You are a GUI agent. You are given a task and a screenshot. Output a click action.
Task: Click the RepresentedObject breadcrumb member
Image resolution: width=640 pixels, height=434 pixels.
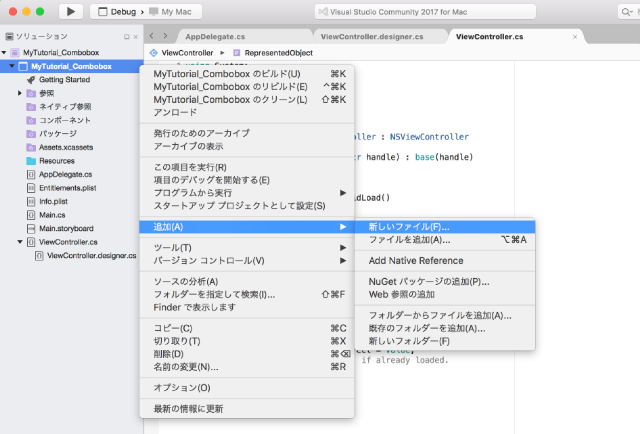[278, 53]
